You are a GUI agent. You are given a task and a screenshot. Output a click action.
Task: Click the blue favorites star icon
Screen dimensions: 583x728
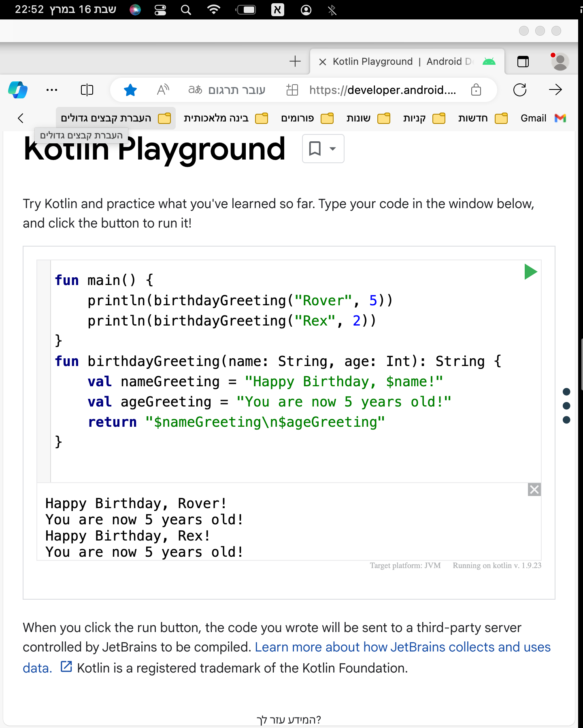click(x=130, y=89)
